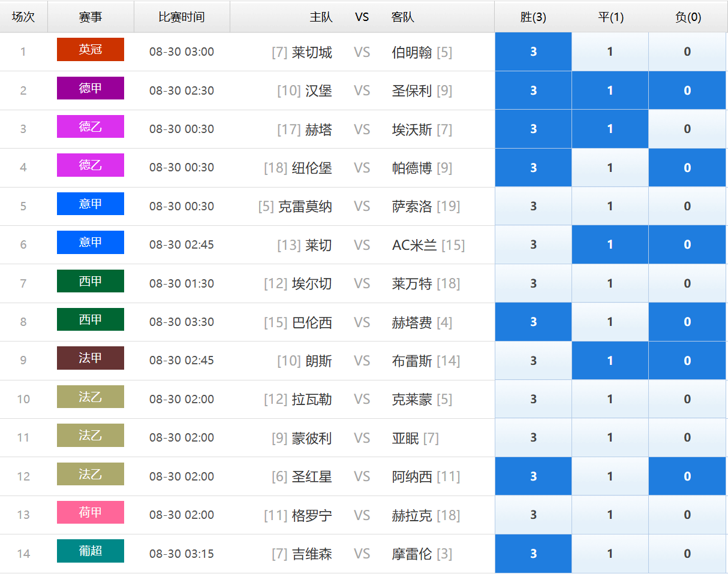Deselect loss (0) for 汉堡 vs 圣保利
Viewport: 728px width, 574px height.
coord(687,90)
